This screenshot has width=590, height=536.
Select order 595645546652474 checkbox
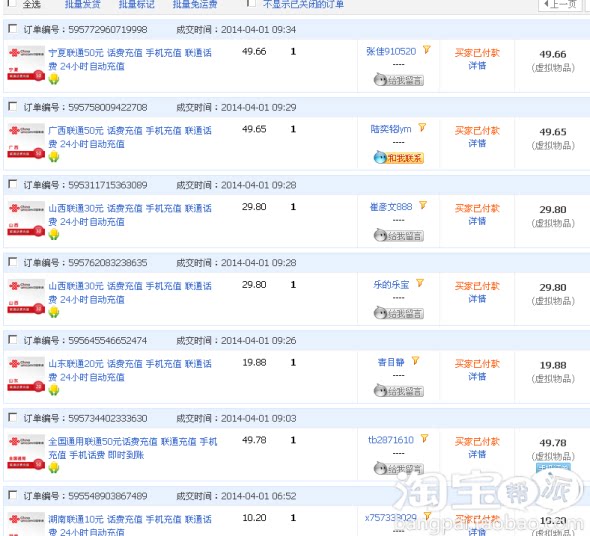point(12,340)
